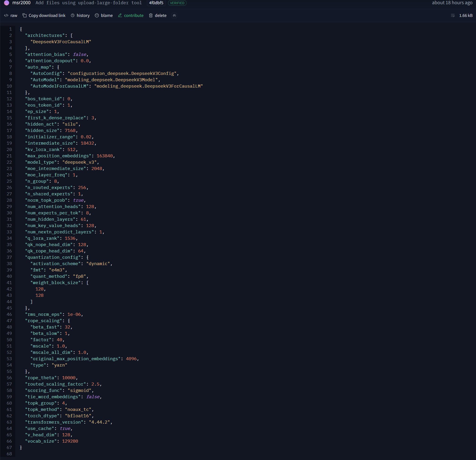Open msr2000 profile link
The width and height of the screenshot is (476, 460).
[x=21, y=3]
